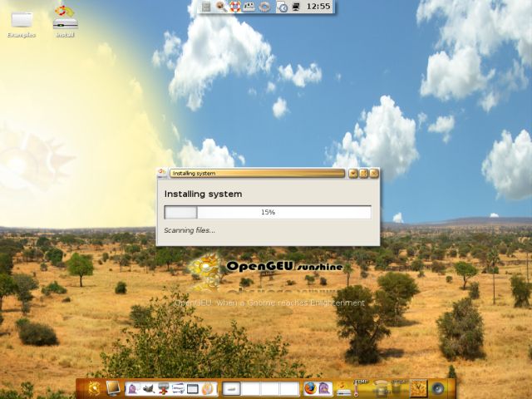Launch GIMP from the dock

(148, 388)
